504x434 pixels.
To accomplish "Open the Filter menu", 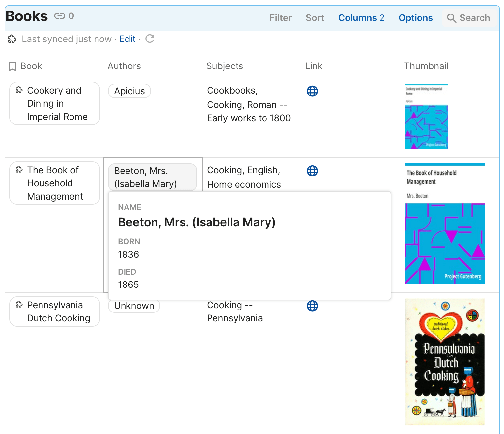I will tap(280, 18).
